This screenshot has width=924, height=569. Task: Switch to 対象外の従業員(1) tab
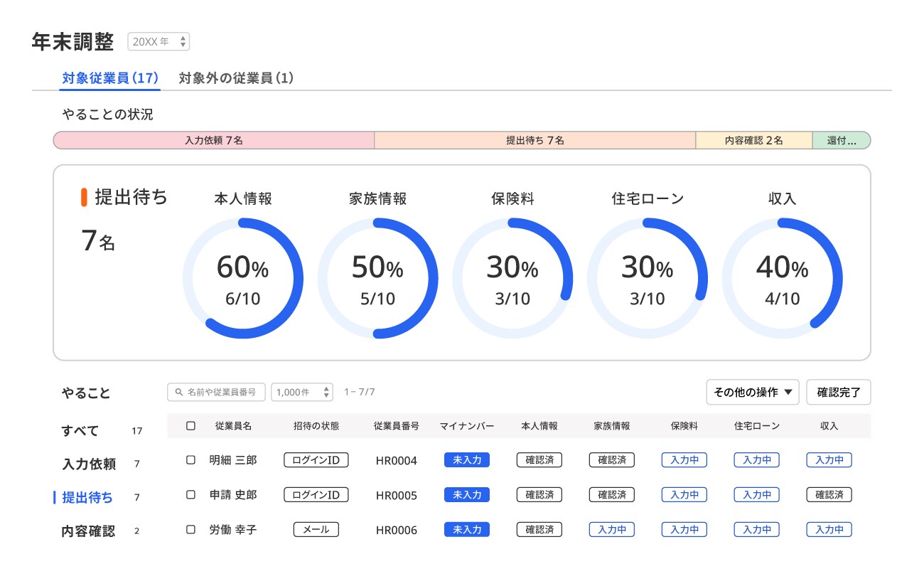coord(236,78)
